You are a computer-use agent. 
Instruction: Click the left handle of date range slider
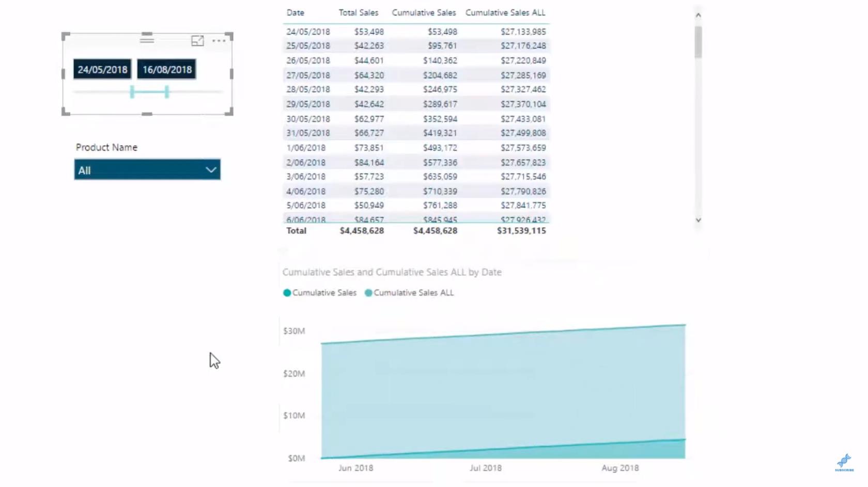pyautogui.click(x=132, y=92)
